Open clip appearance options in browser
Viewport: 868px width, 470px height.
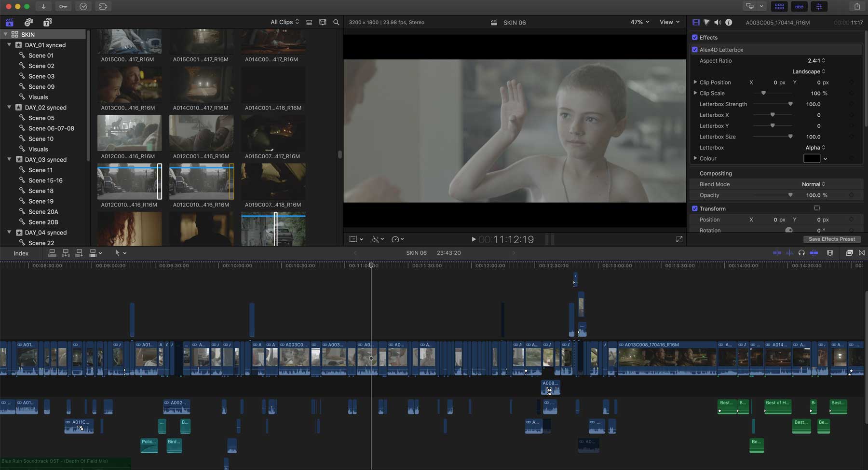tap(323, 22)
